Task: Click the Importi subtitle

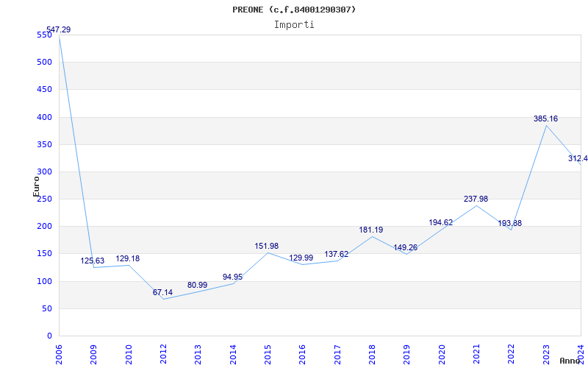Action: [294, 25]
